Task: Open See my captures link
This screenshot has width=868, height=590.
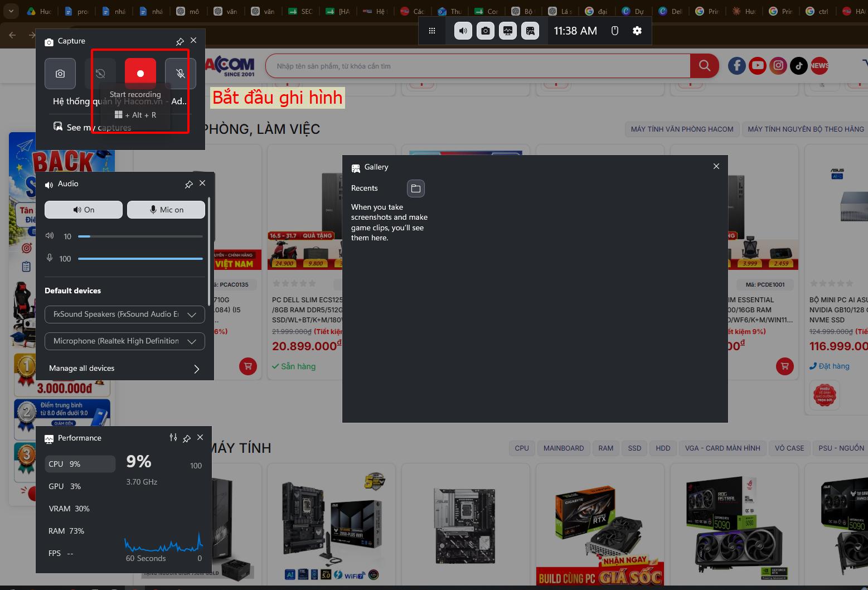Action: [93, 127]
